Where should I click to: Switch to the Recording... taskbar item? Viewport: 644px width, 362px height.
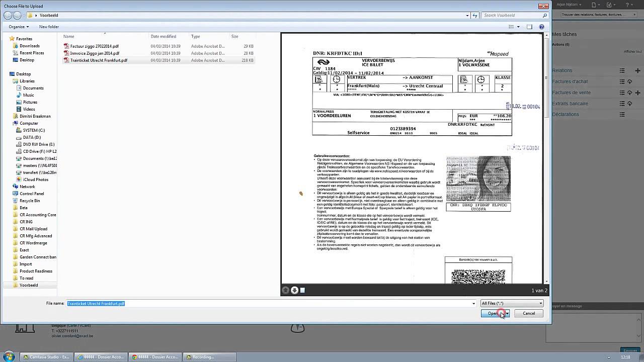click(x=210, y=357)
